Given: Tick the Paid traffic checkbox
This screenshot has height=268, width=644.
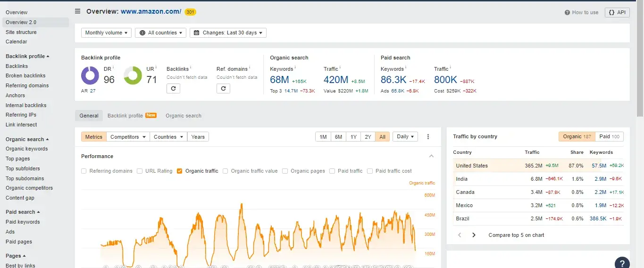Looking at the screenshot, I should pos(332,171).
